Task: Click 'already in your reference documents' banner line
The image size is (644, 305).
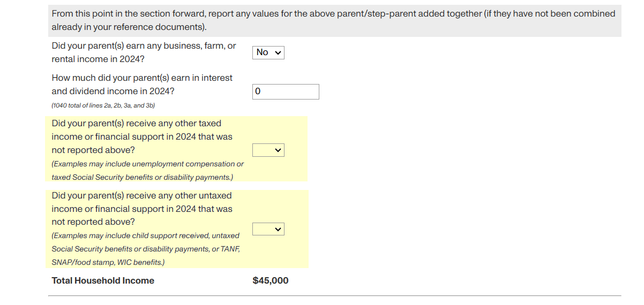Action: pos(129,27)
